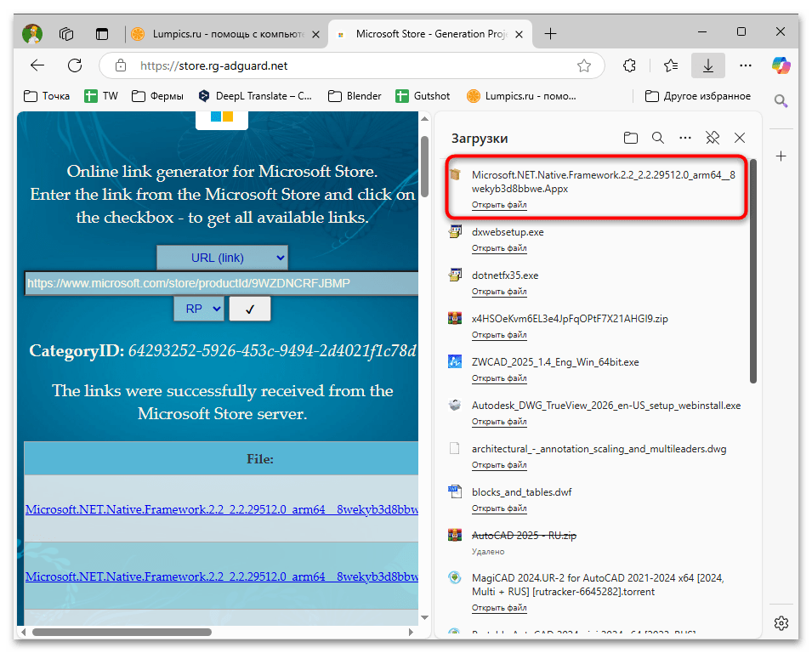Viewport: 812px width, 653px height.
Task: Click horizontal scroll right arrow
Action: [411, 632]
